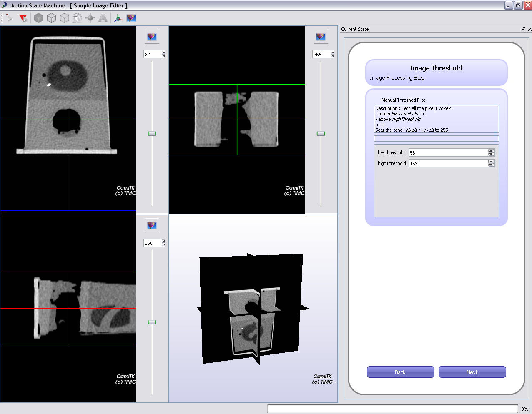532x414 pixels.
Task: Float the Current State dock panel
Action: [524, 29]
